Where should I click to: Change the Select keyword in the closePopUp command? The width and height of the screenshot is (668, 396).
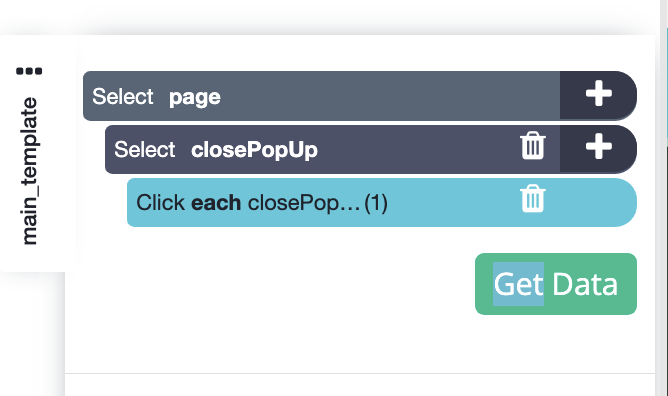(144, 149)
